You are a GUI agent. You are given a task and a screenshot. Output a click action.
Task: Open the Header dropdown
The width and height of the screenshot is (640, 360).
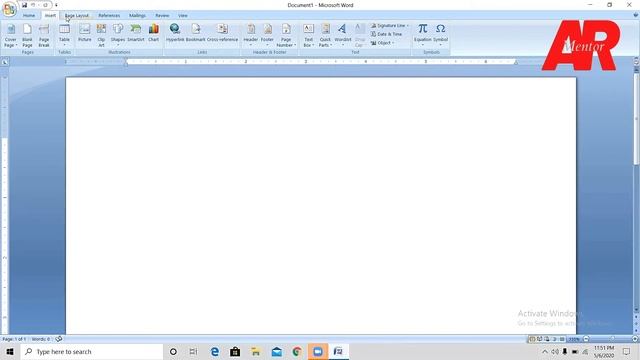coord(251,36)
